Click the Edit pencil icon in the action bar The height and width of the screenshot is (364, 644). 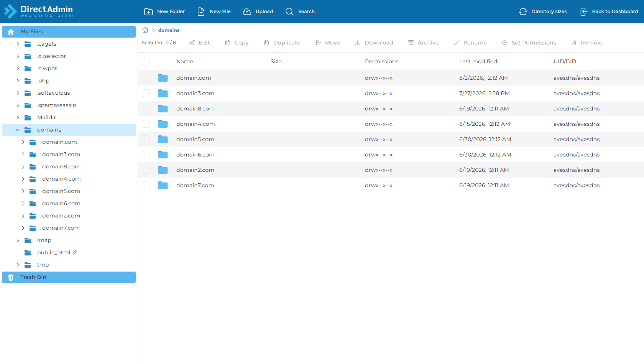point(192,43)
